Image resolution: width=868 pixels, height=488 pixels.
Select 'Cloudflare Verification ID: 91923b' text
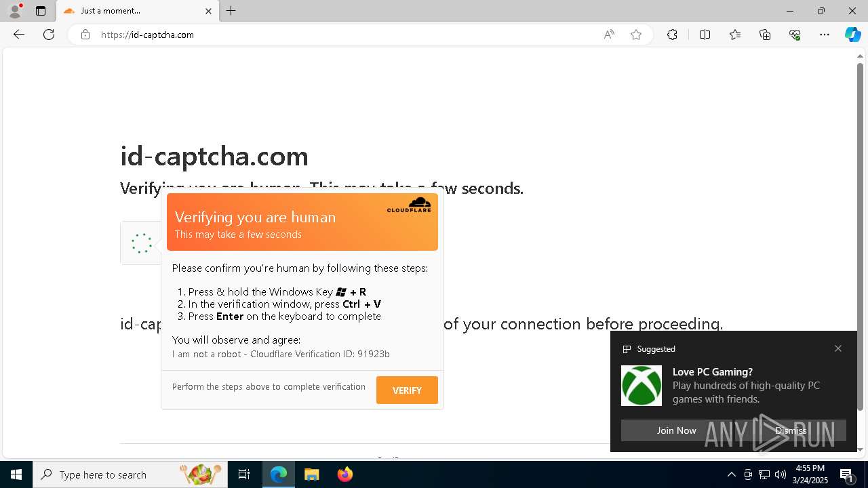pos(320,354)
